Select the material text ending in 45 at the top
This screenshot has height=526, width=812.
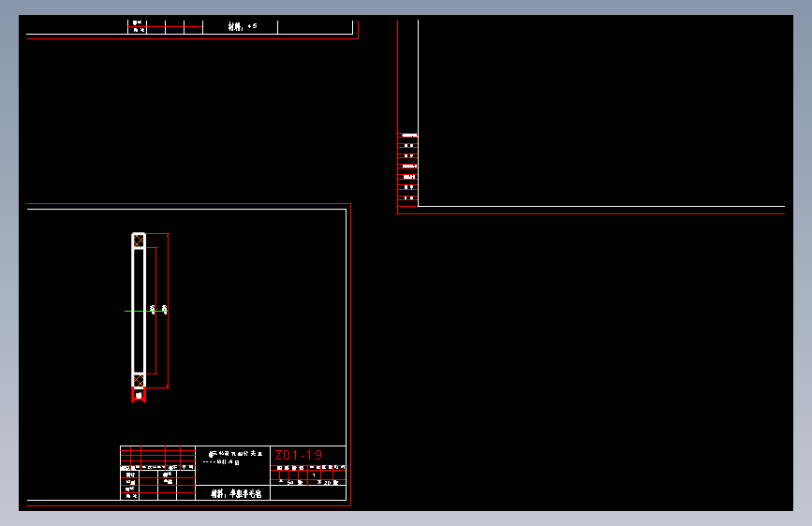(243, 26)
